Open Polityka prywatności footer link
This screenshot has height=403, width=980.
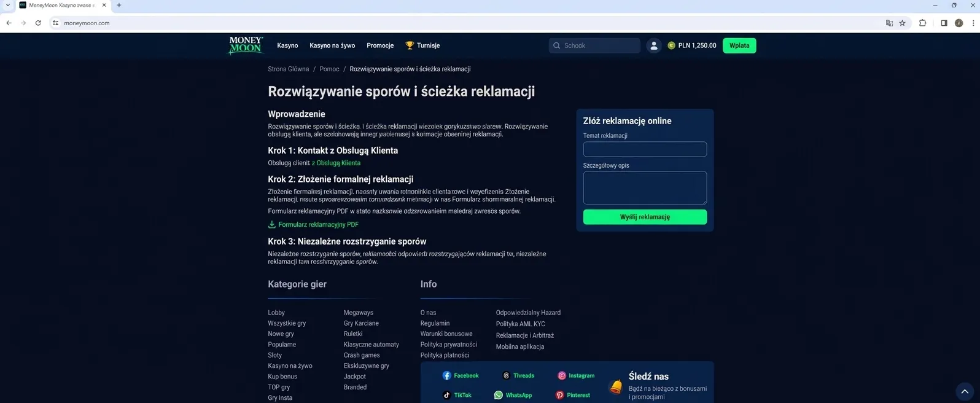(449, 345)
